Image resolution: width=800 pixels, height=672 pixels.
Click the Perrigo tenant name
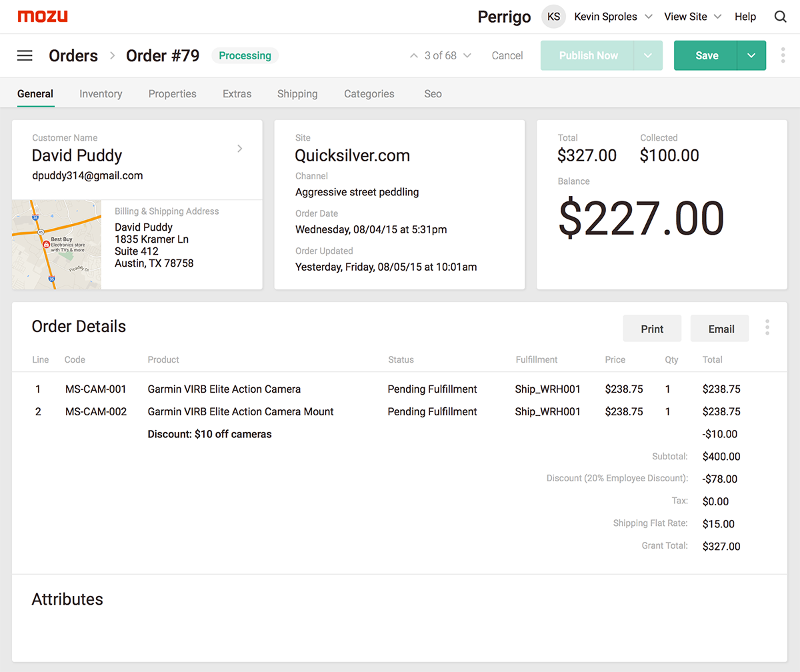pyautogui.click(x=504, y=17)
